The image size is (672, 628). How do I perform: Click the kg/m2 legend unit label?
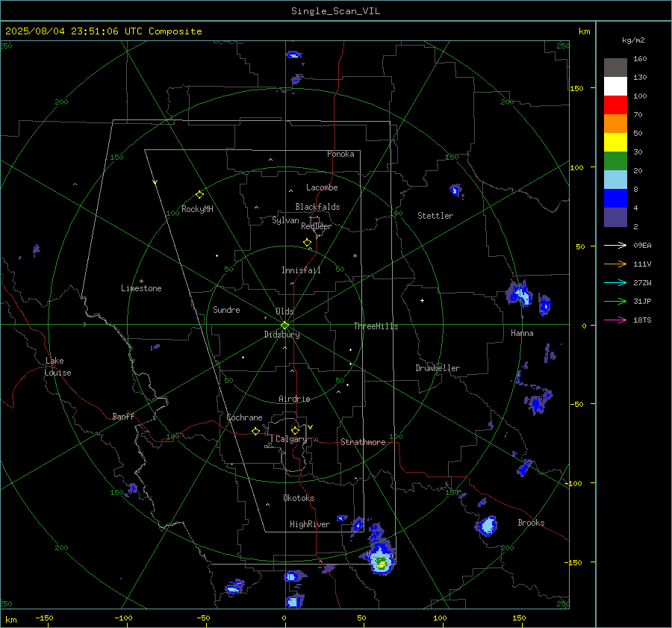633,40
